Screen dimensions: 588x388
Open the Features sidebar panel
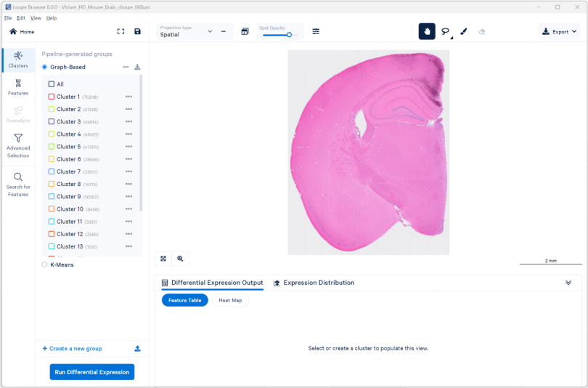18,86
